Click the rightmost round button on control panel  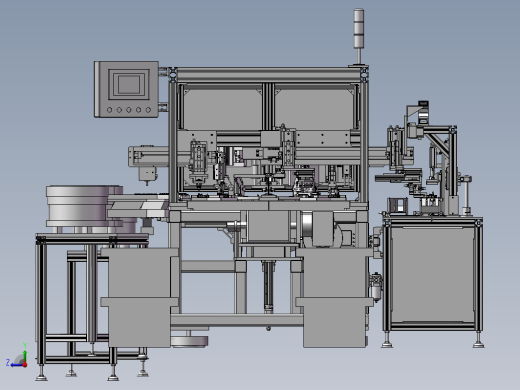coord(148,110)
